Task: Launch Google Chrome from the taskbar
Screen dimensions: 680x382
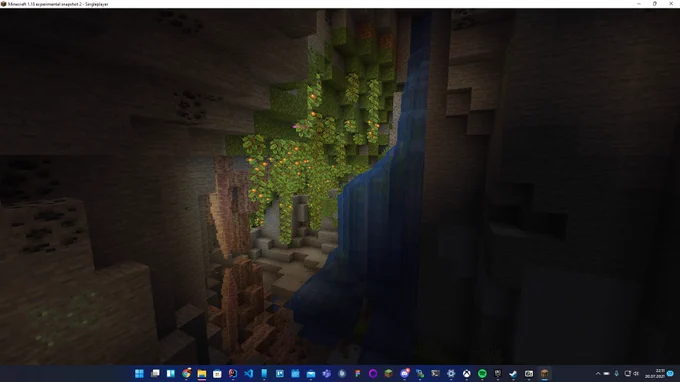Action: [x=186, y=373]
